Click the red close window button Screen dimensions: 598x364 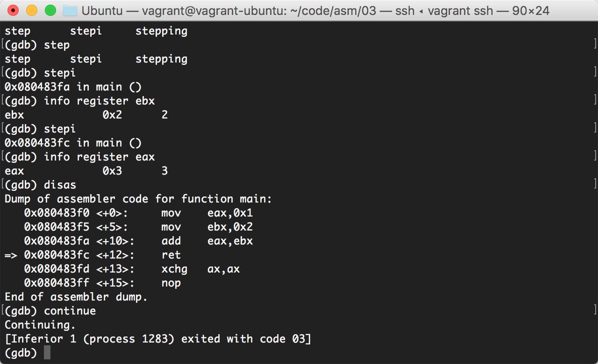click(14, 10)
